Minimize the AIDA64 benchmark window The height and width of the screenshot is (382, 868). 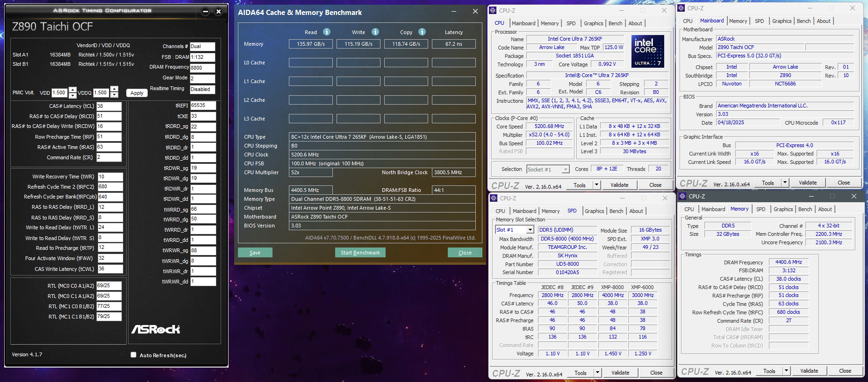pos(454,12)
